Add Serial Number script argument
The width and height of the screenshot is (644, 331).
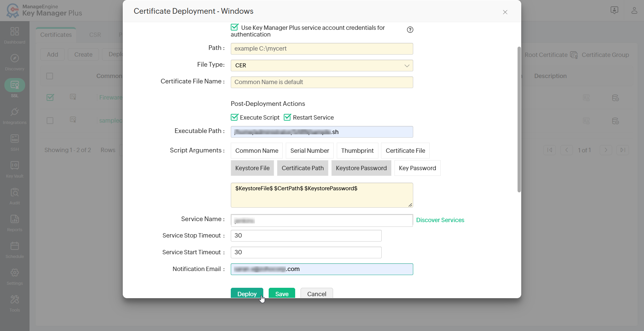click(x=310, y=151)
